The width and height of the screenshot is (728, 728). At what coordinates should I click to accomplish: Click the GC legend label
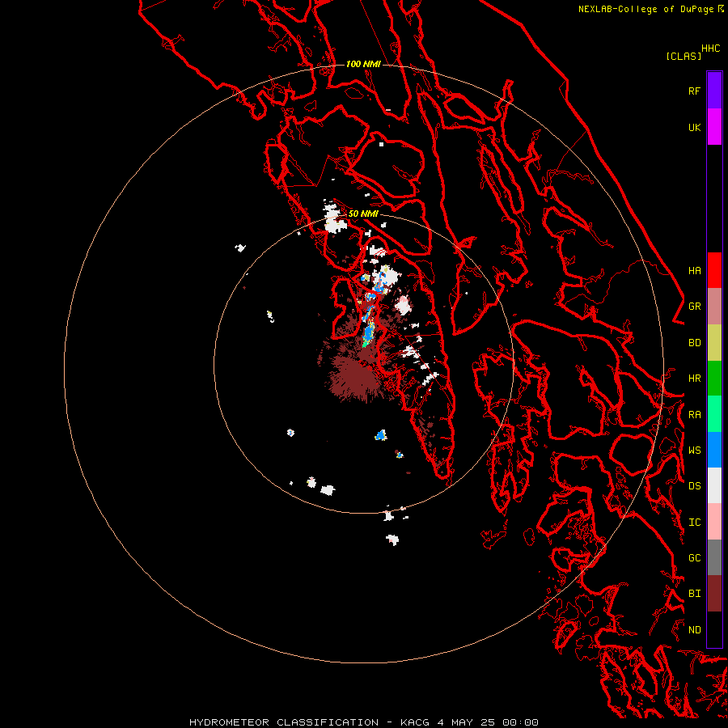click(x=694, y=558)
